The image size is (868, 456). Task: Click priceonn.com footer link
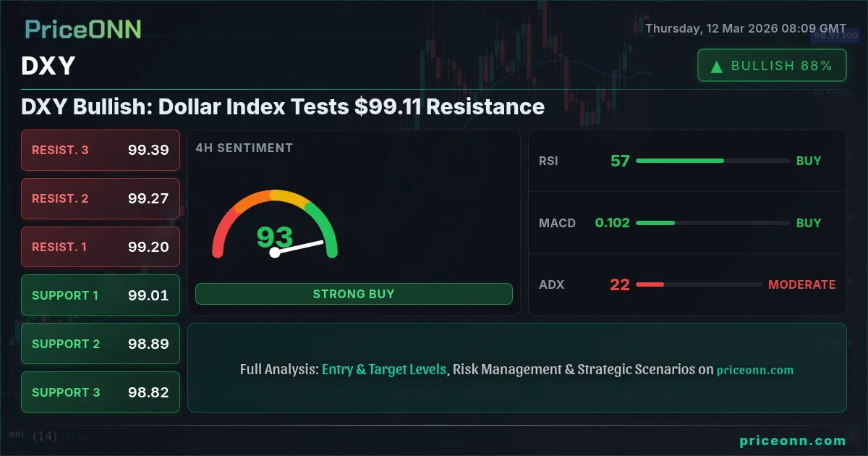tap(793, 440)
